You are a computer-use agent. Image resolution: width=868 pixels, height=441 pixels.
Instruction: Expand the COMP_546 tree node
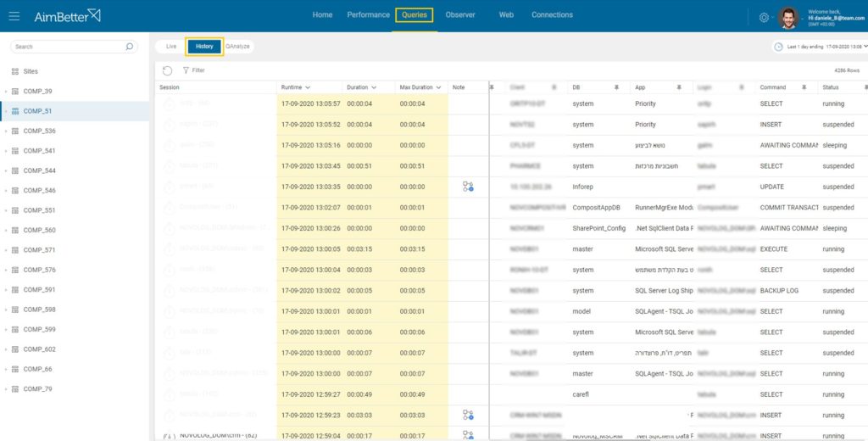(x=6, y=191)
